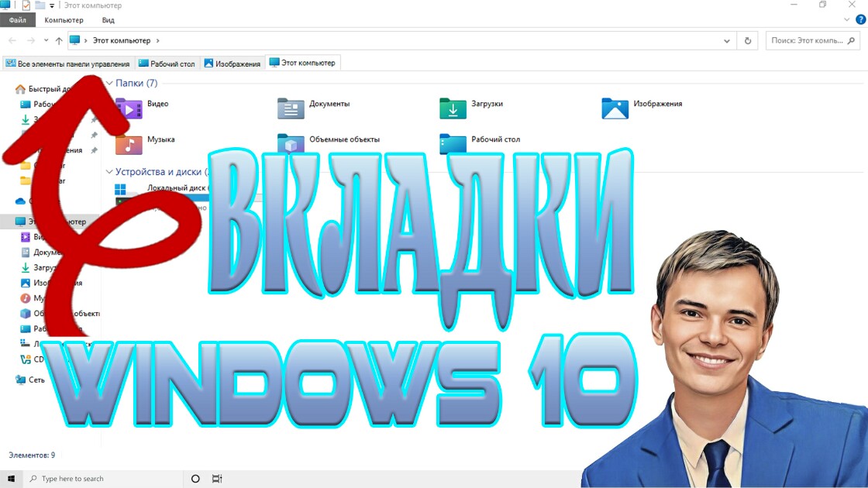The image size is (868, 488).
Task: Select the CD drive icon in sidebar
Action: pos(26,359)
